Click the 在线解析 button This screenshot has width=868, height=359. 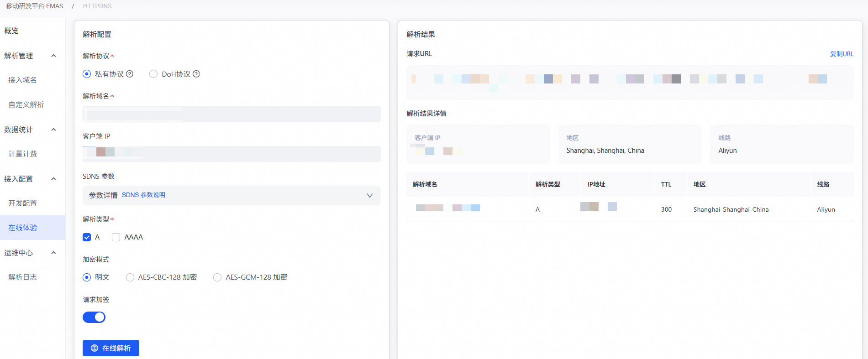pos(111,348)
